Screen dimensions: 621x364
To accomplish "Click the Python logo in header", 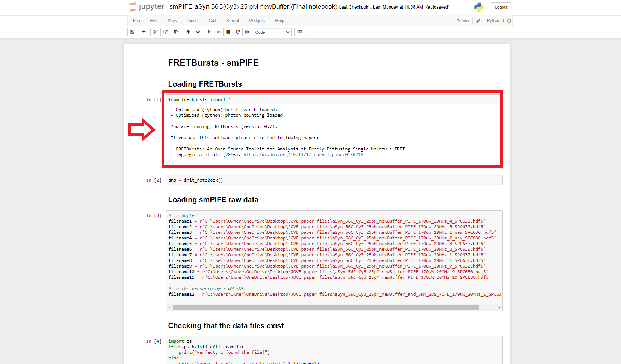I will (479, 7).
